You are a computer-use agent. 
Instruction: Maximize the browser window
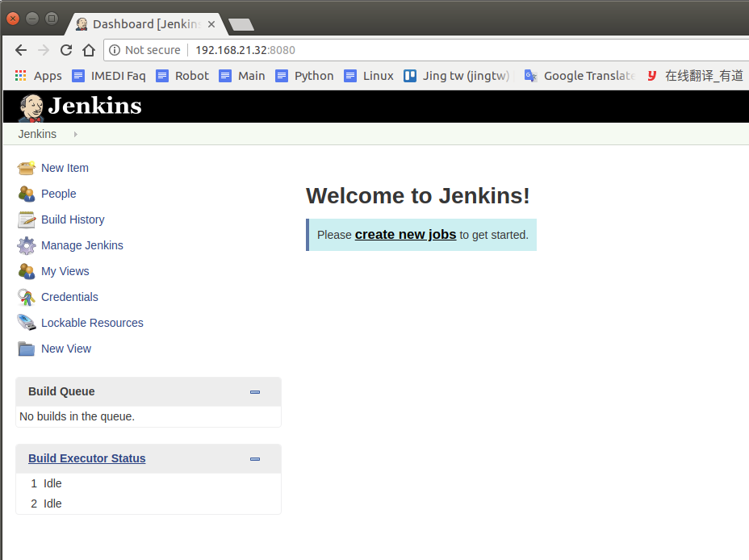click(51, 19)
